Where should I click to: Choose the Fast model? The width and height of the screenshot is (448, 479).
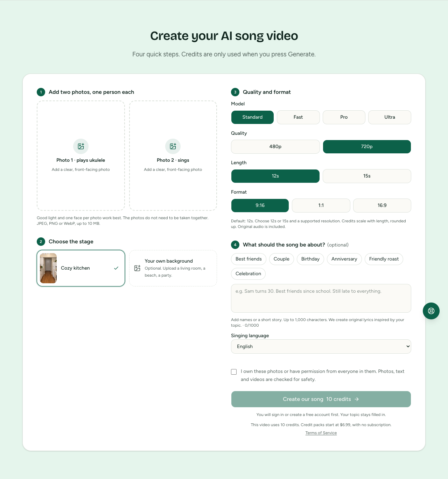click(x=298, y=117)
